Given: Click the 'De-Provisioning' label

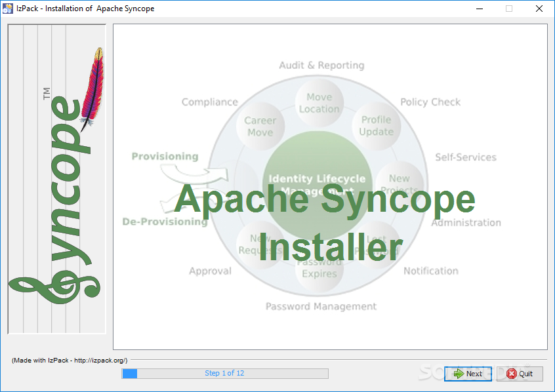Looking at the screenshot, I should (165, 222).
